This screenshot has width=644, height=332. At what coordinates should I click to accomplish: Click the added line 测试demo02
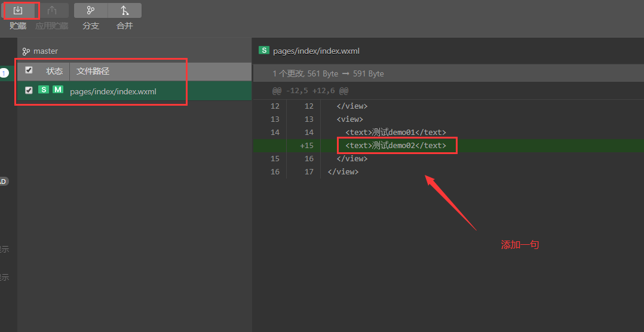[x=395, y=145]
